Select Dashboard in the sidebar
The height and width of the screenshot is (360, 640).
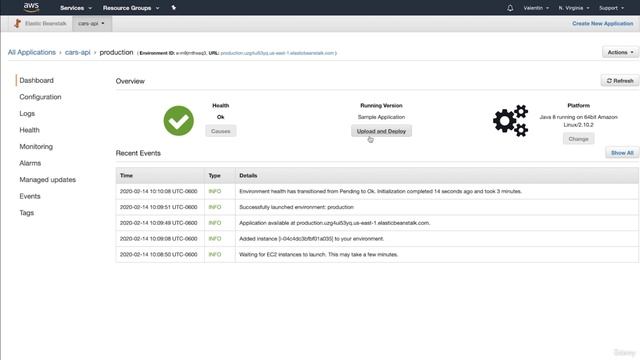tap(36, 80)
